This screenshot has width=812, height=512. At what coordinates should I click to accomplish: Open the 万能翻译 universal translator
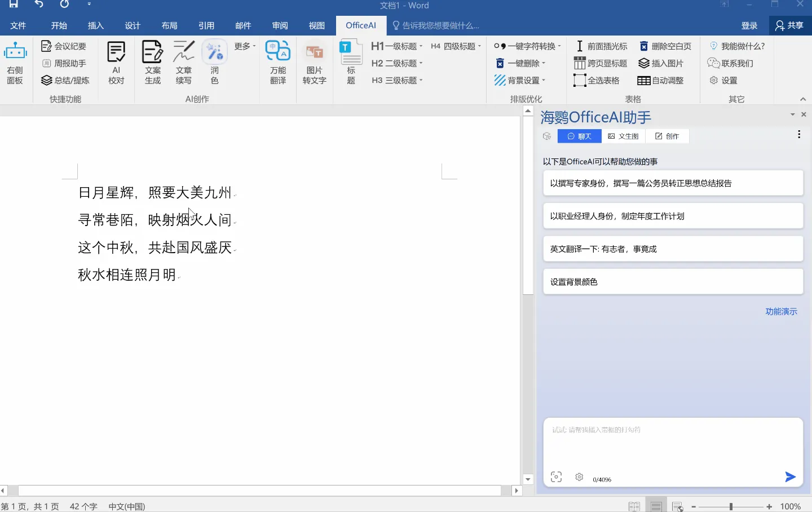(277, 62)
